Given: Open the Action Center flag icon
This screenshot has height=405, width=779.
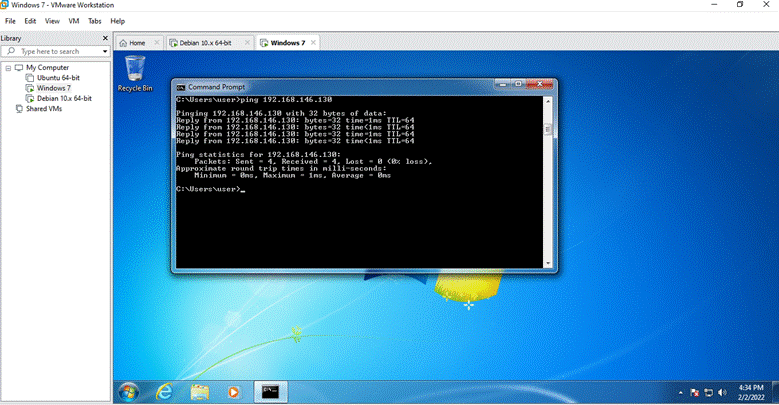Looking at the screenshot, I should [695, 393].
